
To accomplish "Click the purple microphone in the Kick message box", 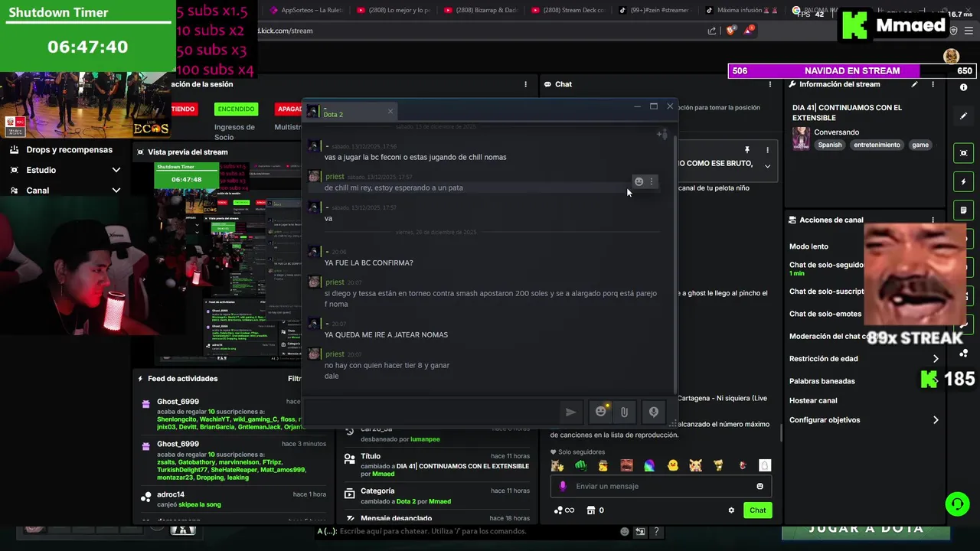I will [x=563, y=486].
